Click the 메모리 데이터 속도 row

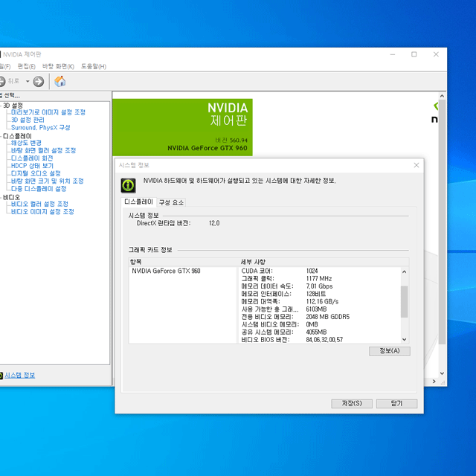[x=319, y=286]
